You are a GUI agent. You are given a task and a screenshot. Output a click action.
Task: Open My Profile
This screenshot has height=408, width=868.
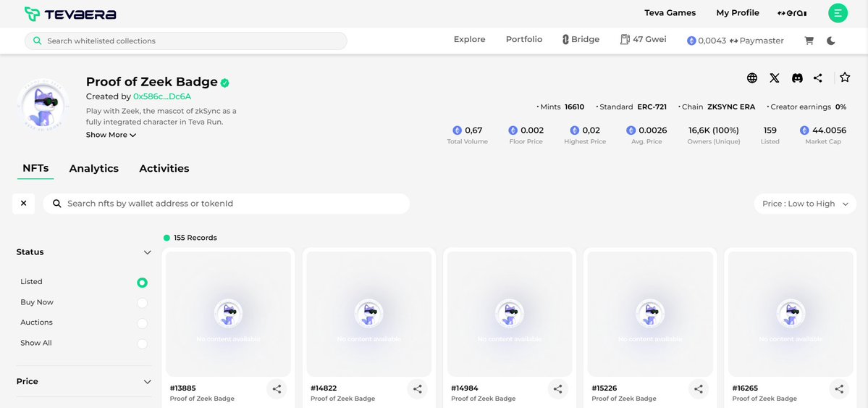coord(738,13)
